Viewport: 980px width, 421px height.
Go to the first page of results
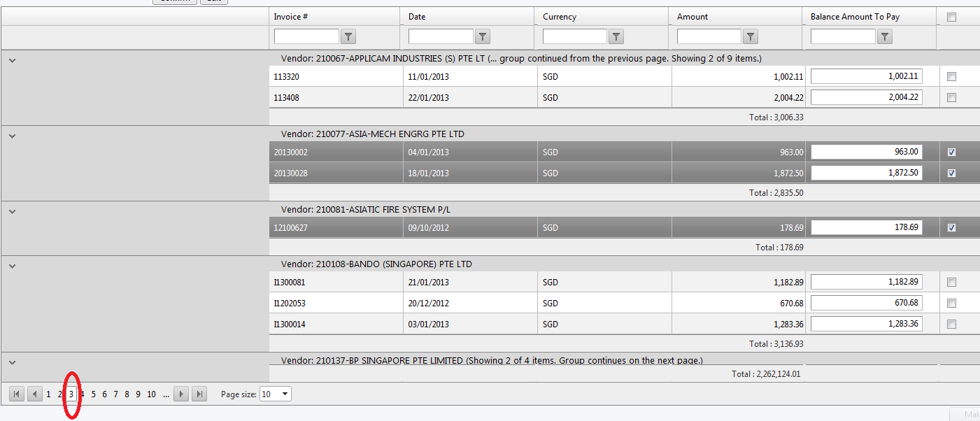17,394
